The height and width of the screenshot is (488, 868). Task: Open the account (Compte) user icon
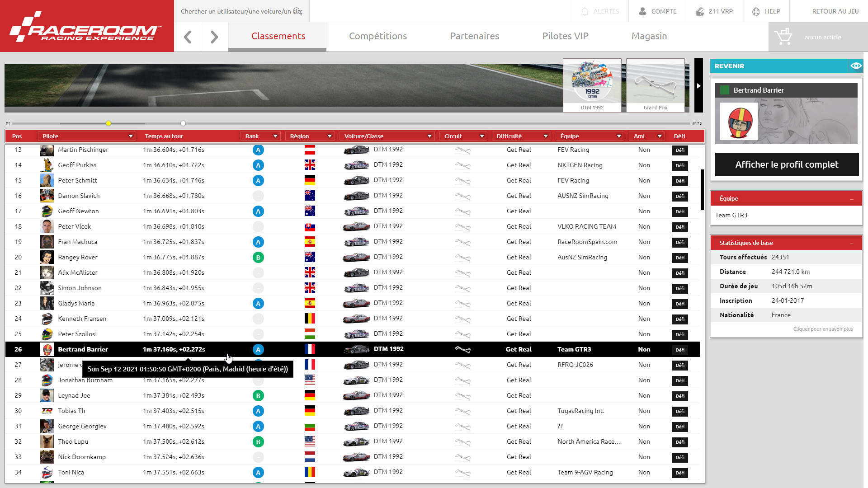[x=642, y=11]
